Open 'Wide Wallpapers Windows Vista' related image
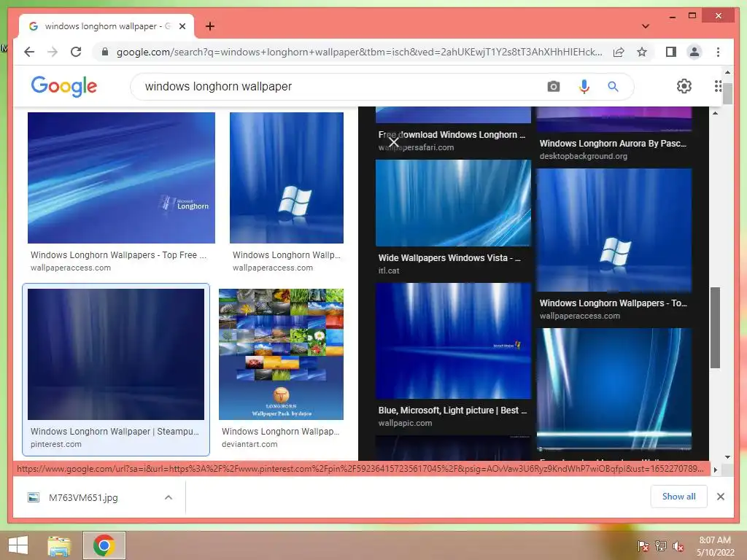Screen dimensions: 747x560 point(453,203)
